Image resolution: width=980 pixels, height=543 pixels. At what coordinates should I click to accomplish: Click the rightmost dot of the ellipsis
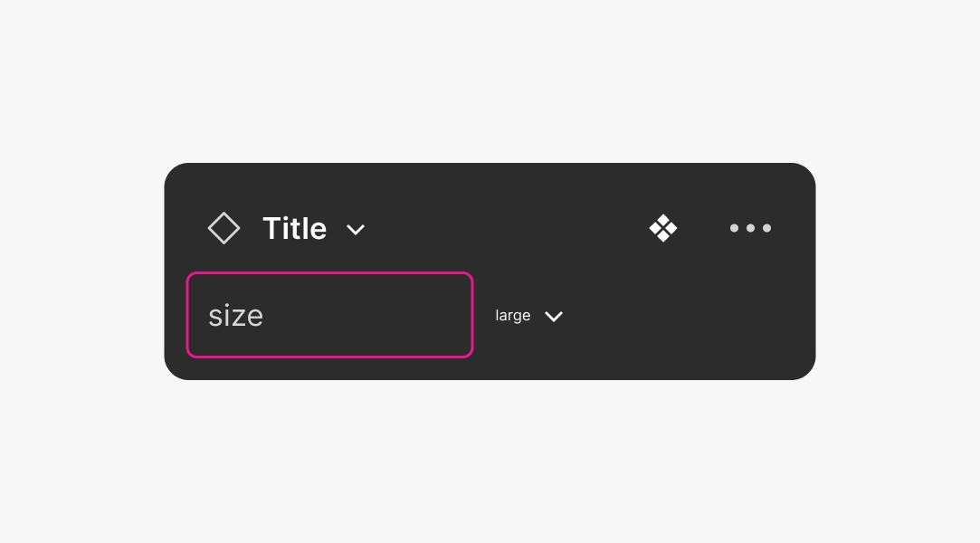click(x=766, y=228)
